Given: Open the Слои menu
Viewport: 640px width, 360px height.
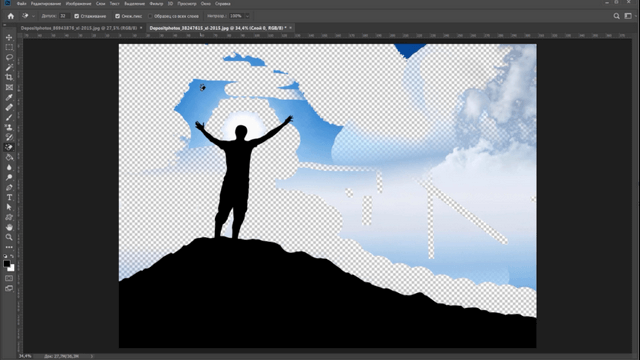Looking at the screenshot, I should point(100,4).
